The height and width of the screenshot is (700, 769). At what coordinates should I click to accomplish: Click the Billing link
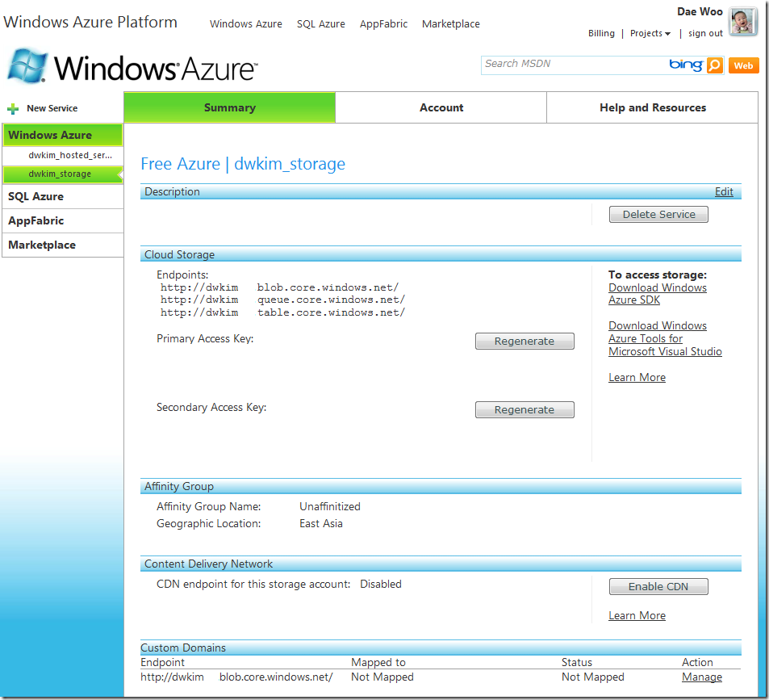[x=601, y=33]
